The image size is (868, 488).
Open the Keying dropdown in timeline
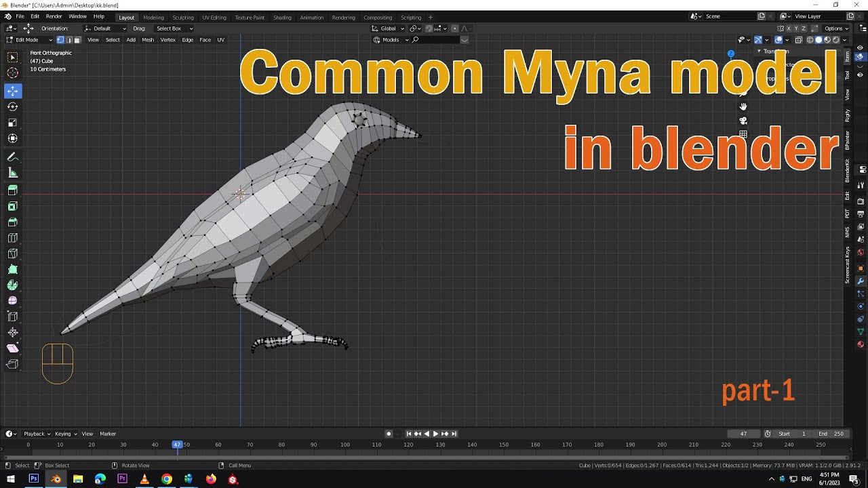point(65,434)
